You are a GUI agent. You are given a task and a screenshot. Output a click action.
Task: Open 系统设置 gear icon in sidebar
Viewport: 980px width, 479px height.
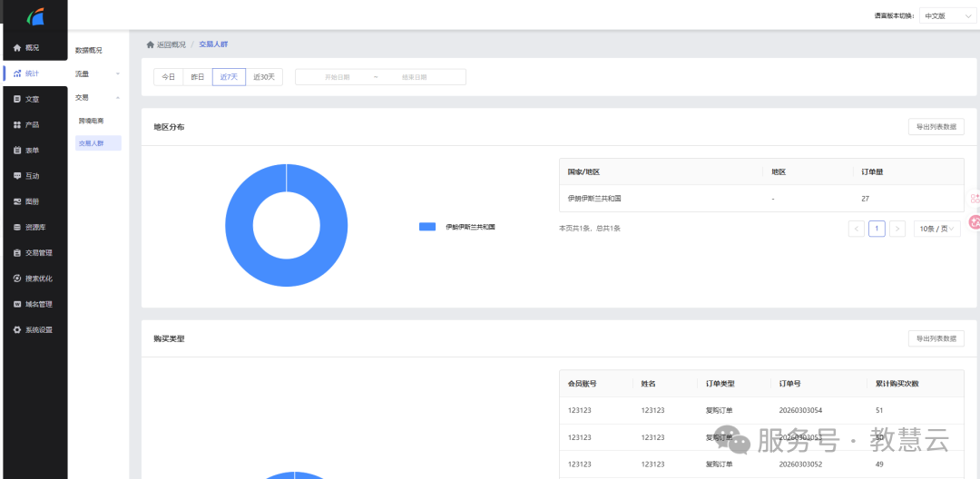16,330
